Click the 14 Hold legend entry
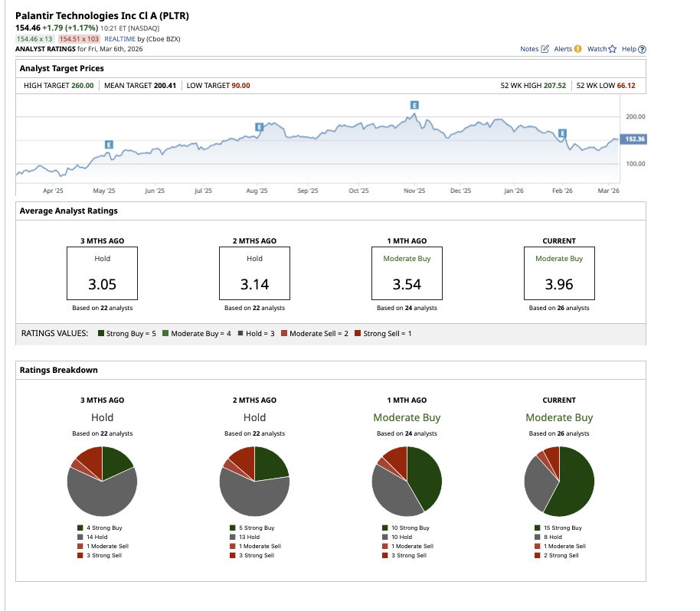The image size is (700, 611). [x=93, y=537]
